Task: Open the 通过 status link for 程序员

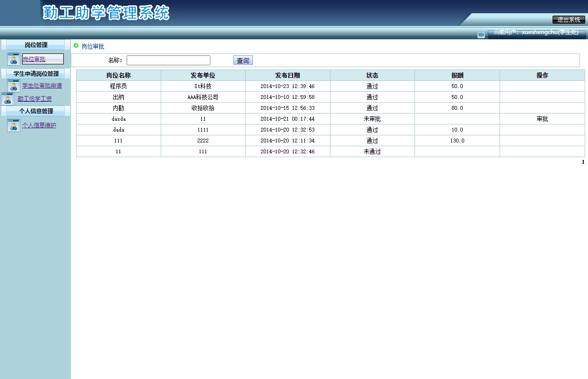Action: click(372, 86)
